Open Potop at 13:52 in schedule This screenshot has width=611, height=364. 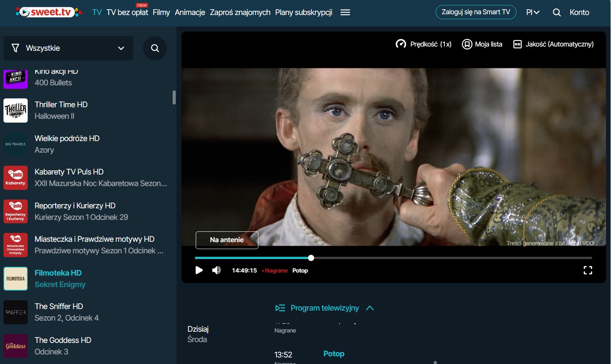(x=334, y=354)
